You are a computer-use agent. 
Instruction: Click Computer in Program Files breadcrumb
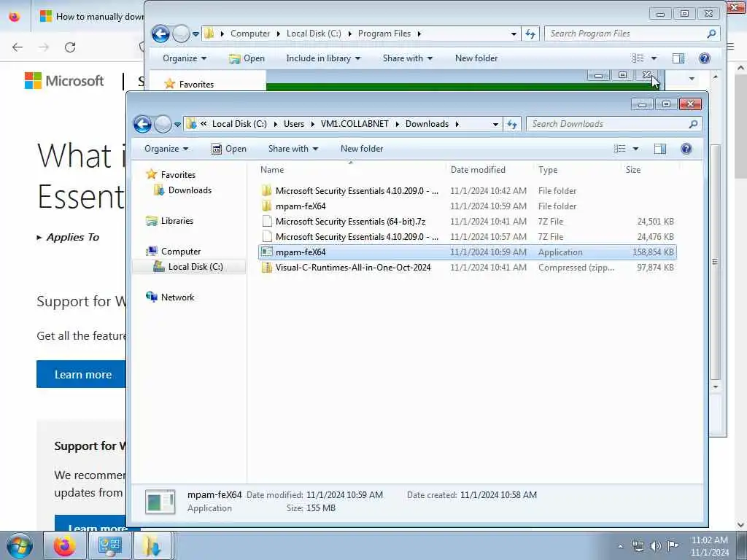(x=250, y=34)
